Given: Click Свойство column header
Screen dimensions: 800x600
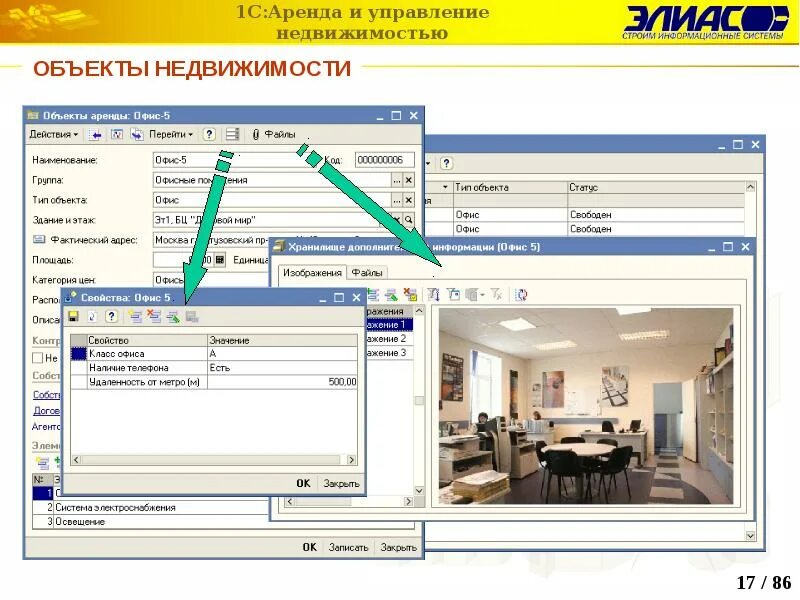Looking at the screenshot, I should tap(147, 340).
